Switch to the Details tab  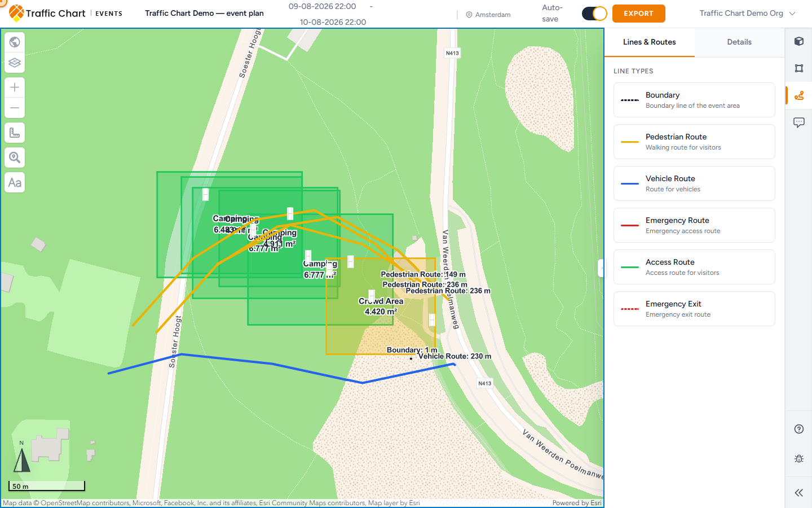(x=739, y=42)
